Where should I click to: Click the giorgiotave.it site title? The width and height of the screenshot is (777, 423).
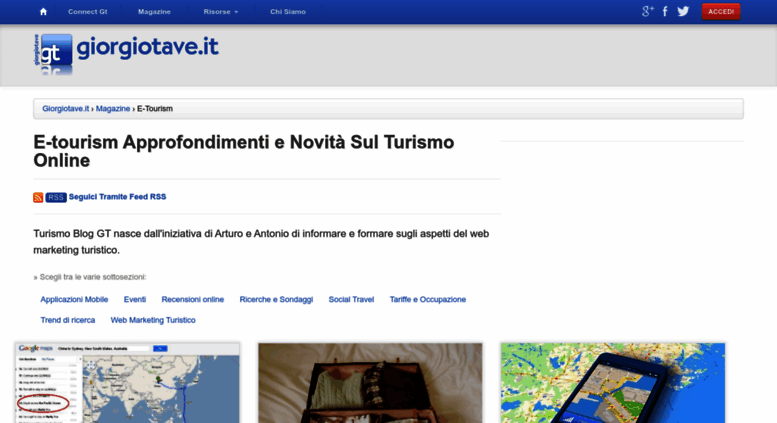click(x=147, y=48)
